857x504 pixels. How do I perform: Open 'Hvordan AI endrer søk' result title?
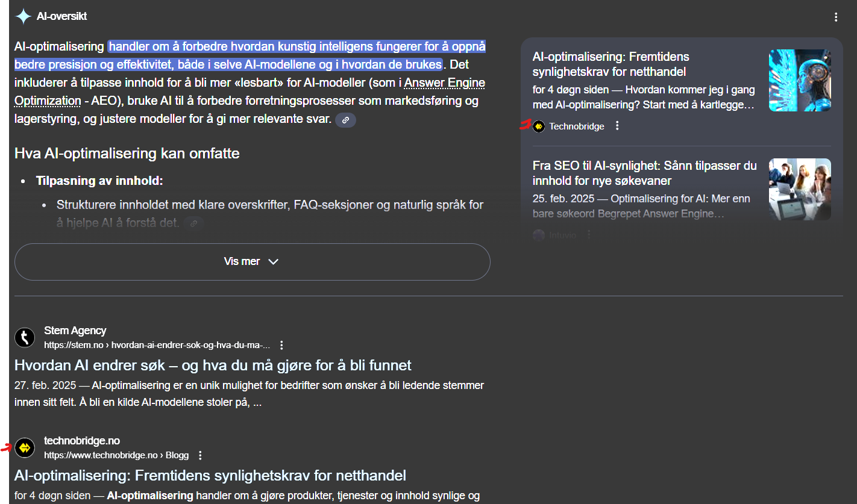tap(213, 365)
